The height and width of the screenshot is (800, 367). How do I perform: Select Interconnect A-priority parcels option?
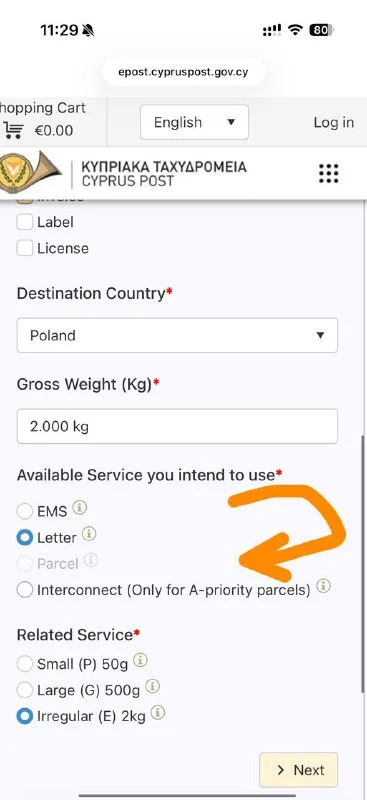pyautogui.click(x=25, y=590)
